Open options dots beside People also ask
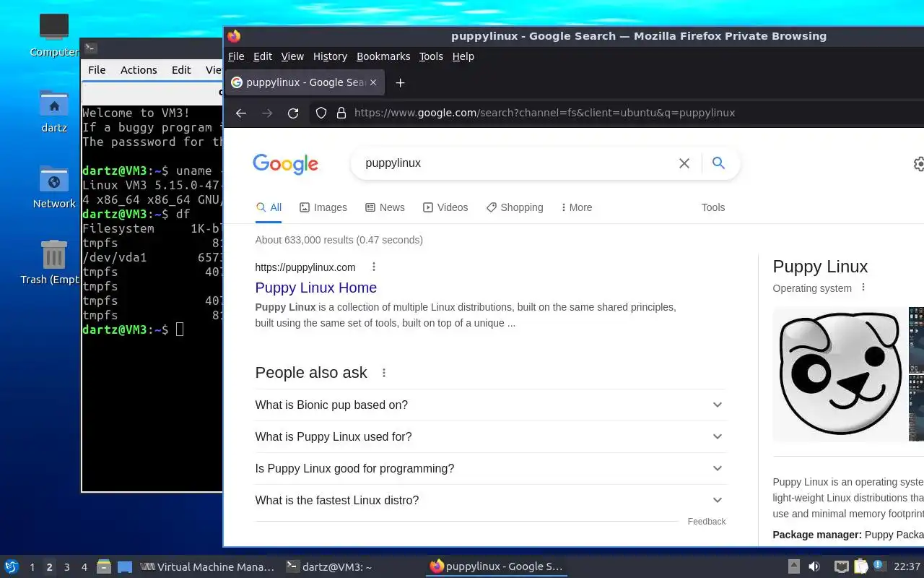 tap(384, 373)
